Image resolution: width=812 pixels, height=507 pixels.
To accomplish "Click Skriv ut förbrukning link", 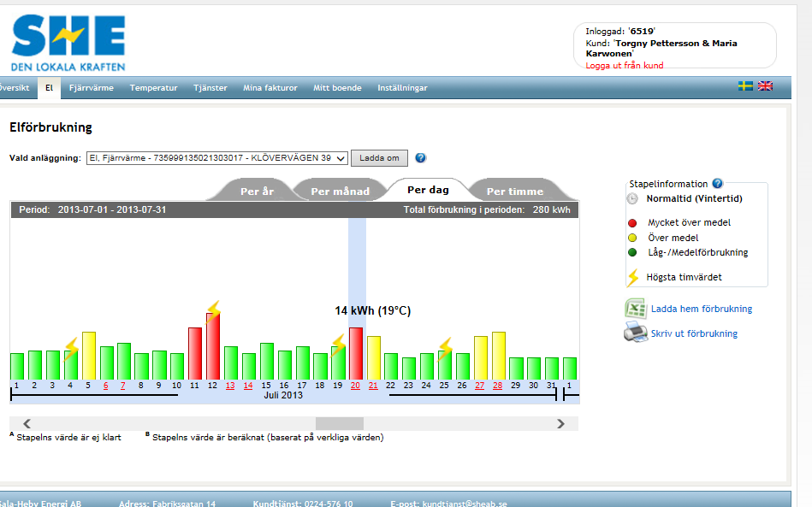I will pyautogui.click(x=694, y=333).
